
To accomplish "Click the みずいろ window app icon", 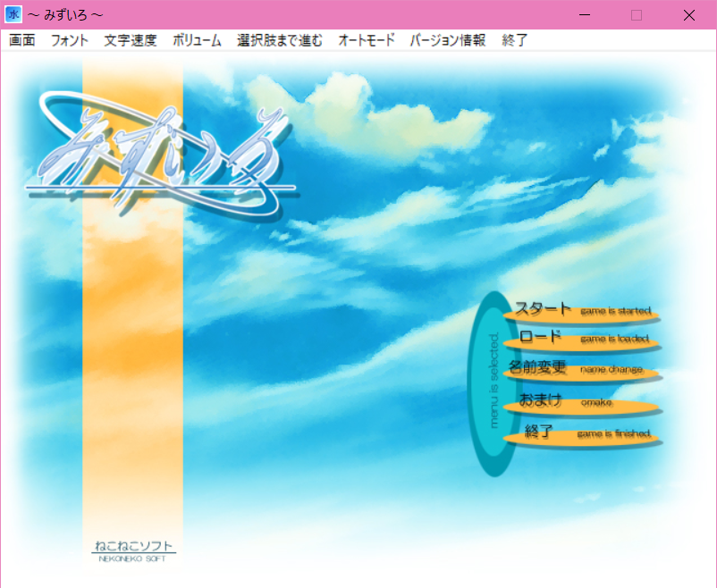I will tap(13, 14).
